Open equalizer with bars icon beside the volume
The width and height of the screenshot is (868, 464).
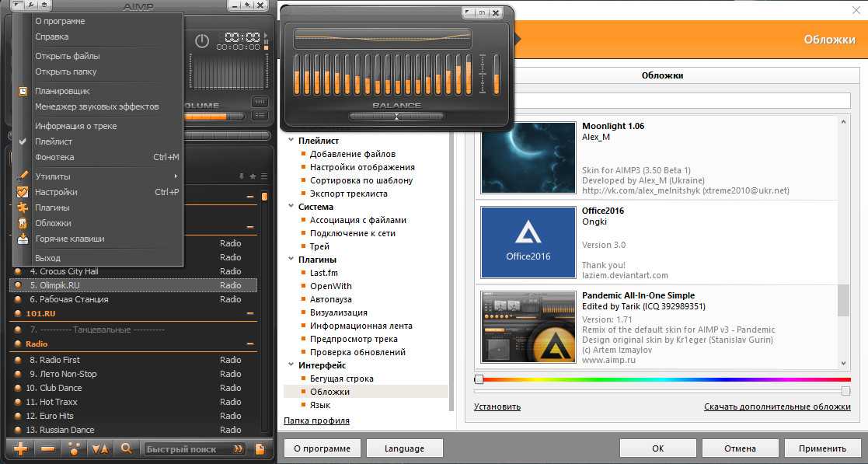260,102
